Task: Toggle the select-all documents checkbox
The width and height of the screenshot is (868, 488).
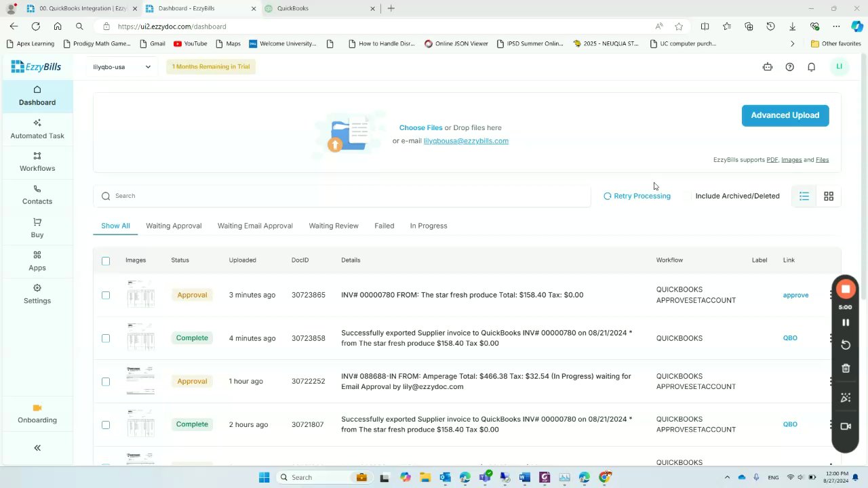Action: [x=106, y=261]
